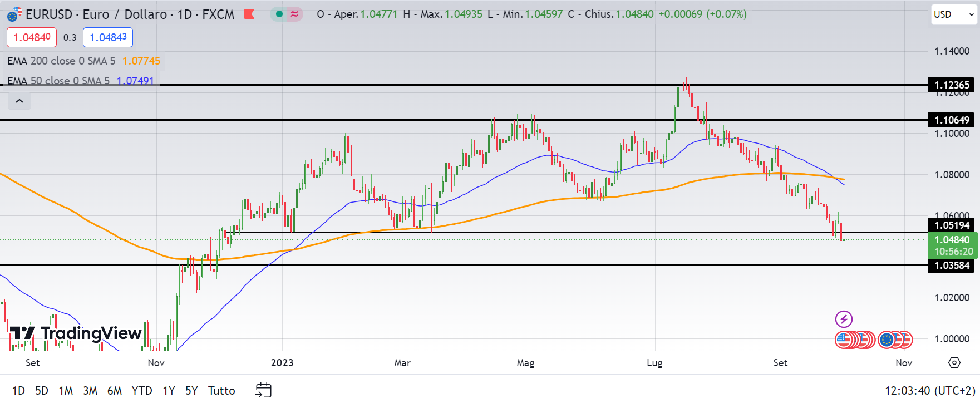Viewport: 980px width, 403px height.
Task: Select the 1M time range
Action: pos(66,391)
